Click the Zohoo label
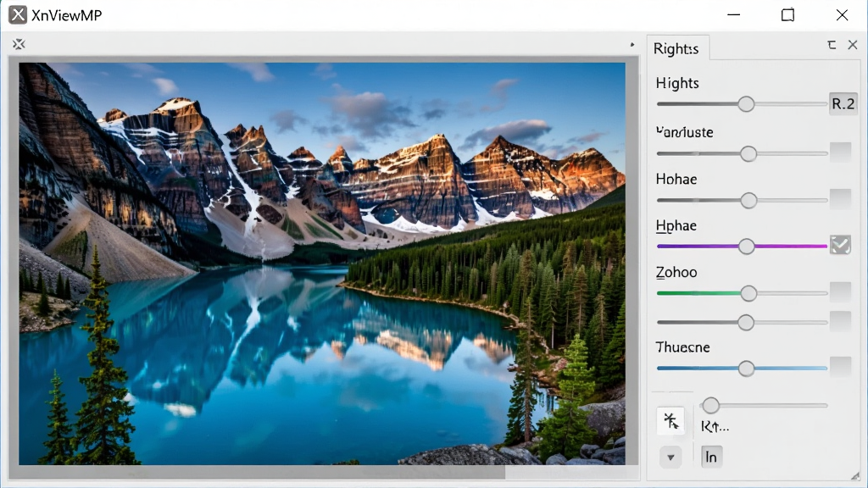The width and height of the screenshot is (868, 488). tap(676, 272)
